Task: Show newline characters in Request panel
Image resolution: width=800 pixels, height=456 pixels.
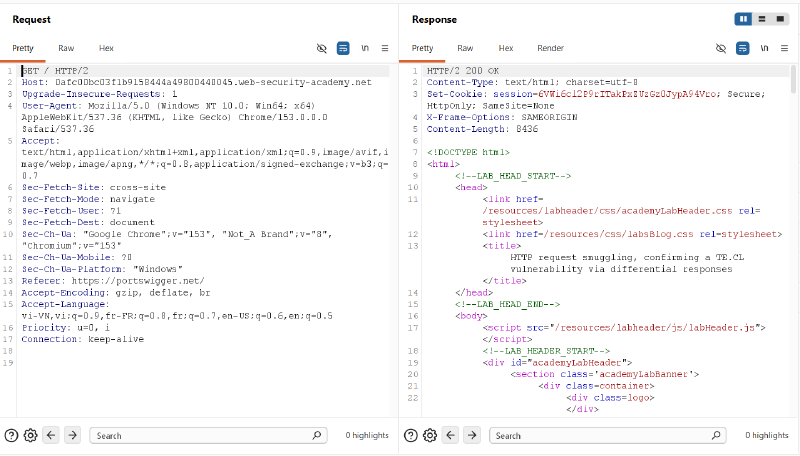Action: coord(365,48)
